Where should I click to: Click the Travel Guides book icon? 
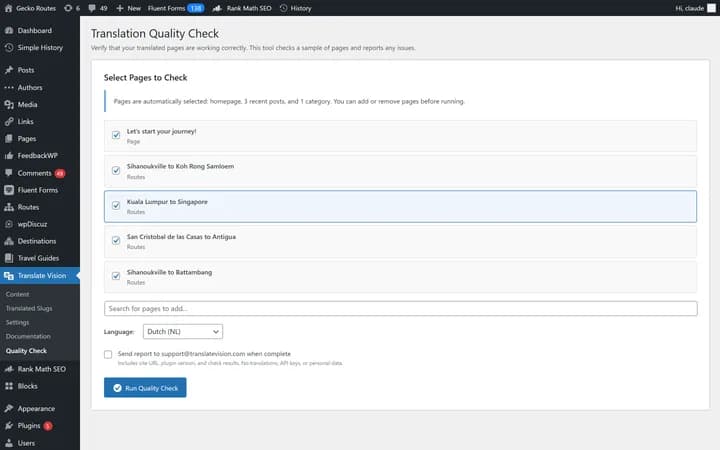[x=9, y=258]
